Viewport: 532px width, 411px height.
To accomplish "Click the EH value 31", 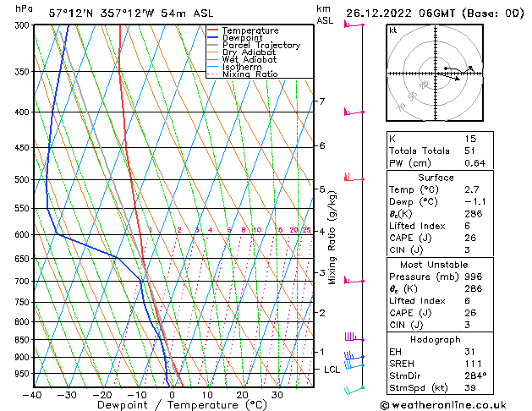I will (469, 352).
